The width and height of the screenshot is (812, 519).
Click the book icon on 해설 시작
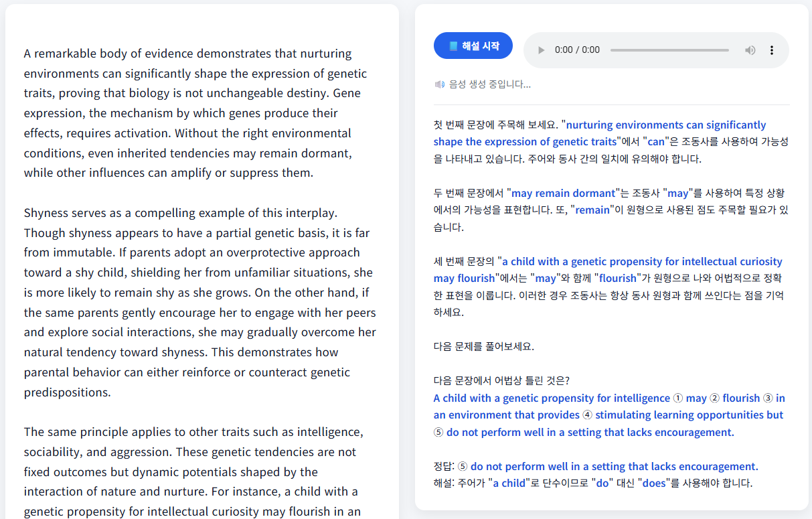453,46
